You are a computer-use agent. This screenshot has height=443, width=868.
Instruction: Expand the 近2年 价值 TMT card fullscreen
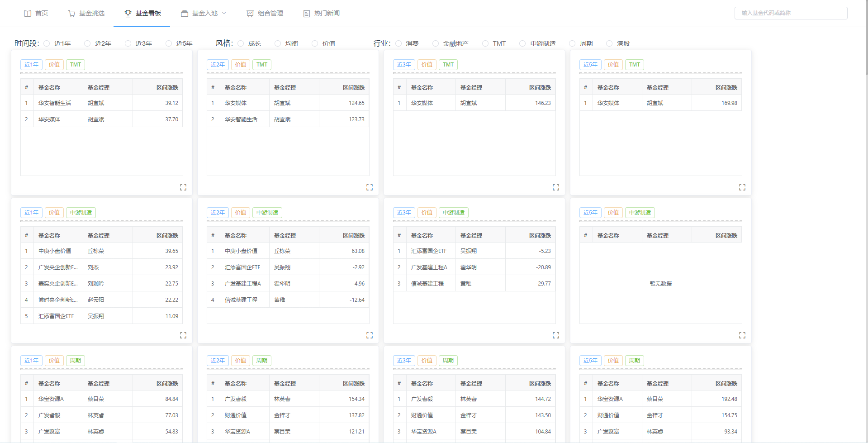pyautogui.click(x=370, y=187)
